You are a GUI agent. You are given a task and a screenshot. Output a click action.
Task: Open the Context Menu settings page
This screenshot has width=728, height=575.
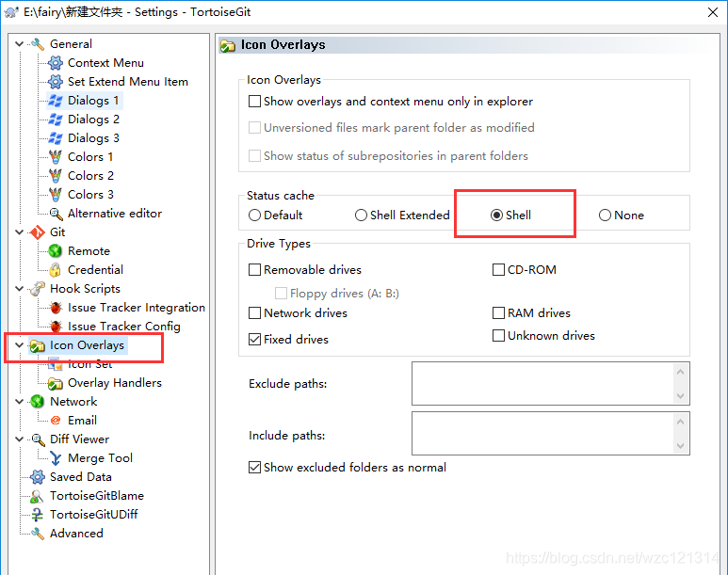pyautogui.click(x=105, y=63)
